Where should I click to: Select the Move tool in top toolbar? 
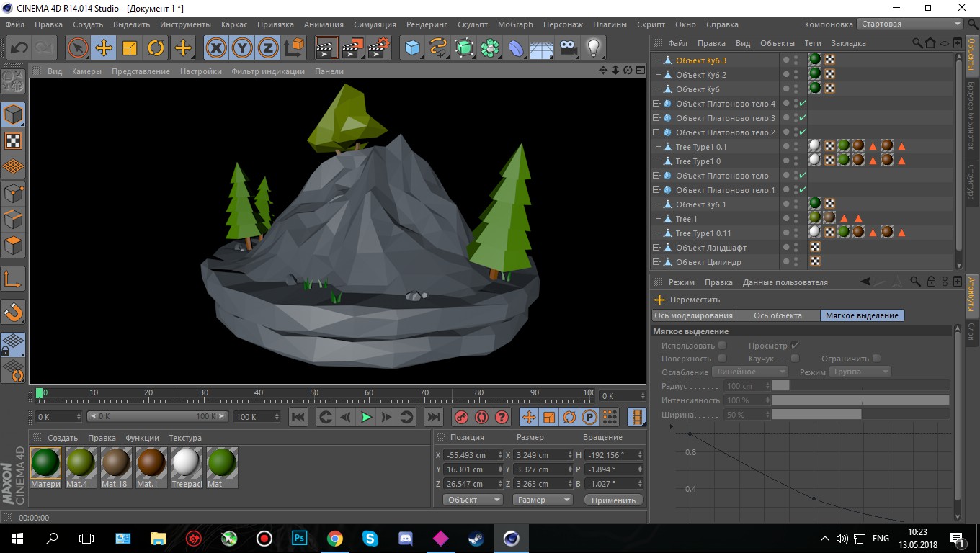[x=104, y=48]
